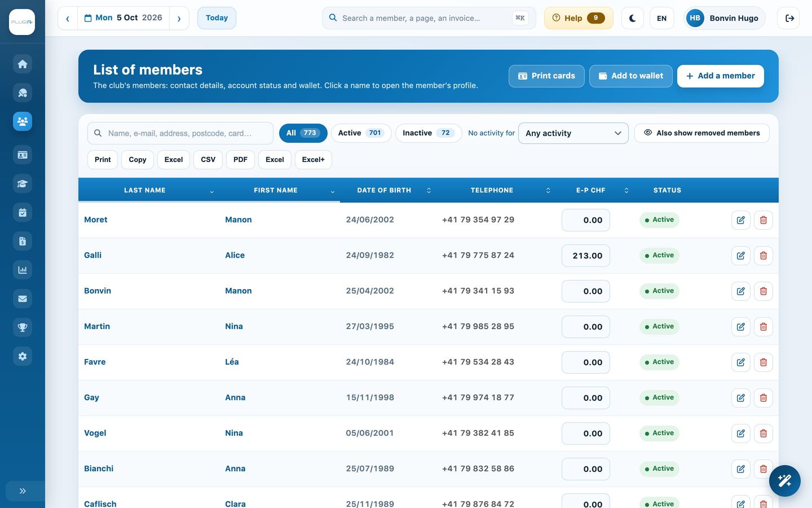Open member profile link Galli

(93, 255)
